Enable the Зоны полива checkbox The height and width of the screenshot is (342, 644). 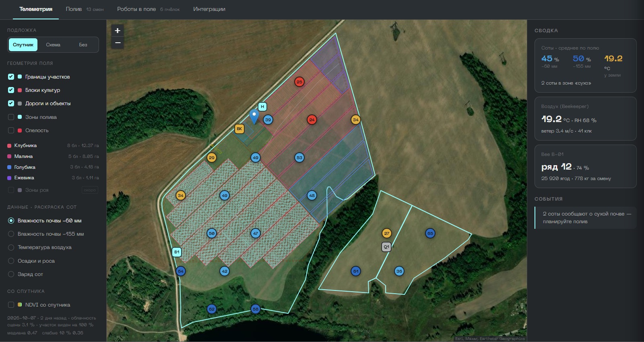pyautogui.click(x=11, y=117)
